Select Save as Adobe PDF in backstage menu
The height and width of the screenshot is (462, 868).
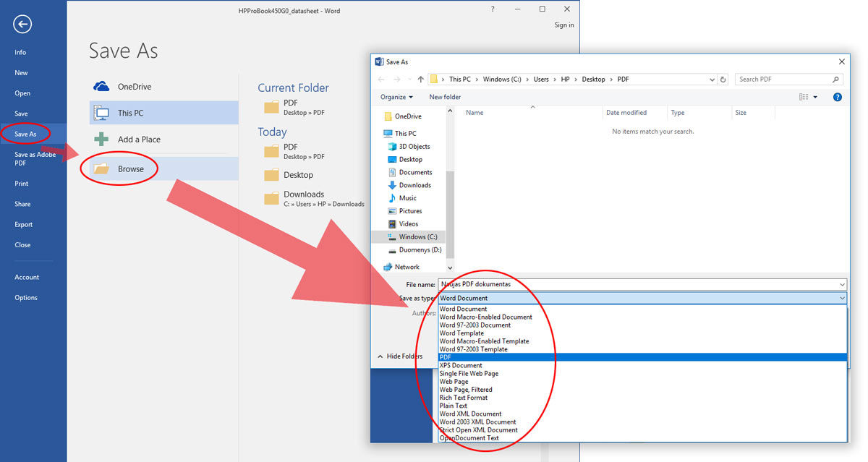pyautogui.click(x=35, y=158)
